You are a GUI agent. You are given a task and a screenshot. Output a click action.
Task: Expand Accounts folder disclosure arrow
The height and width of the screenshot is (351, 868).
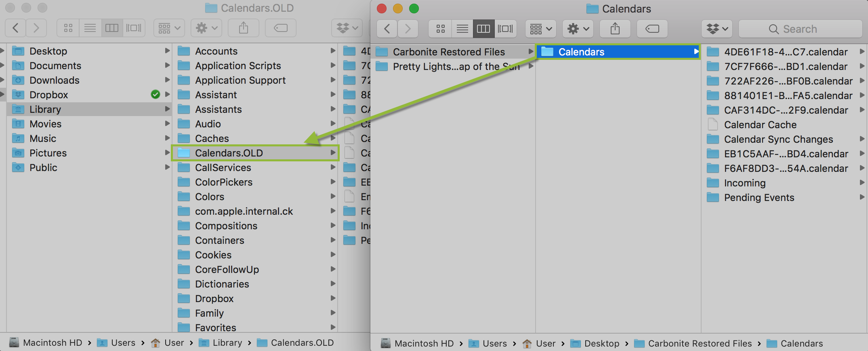coord(333,51)
